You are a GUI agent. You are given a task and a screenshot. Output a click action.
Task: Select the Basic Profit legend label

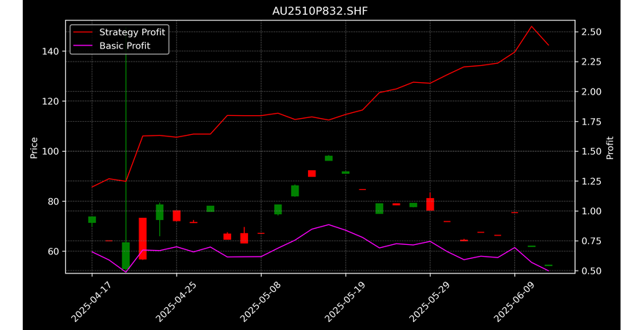[125, 45]
